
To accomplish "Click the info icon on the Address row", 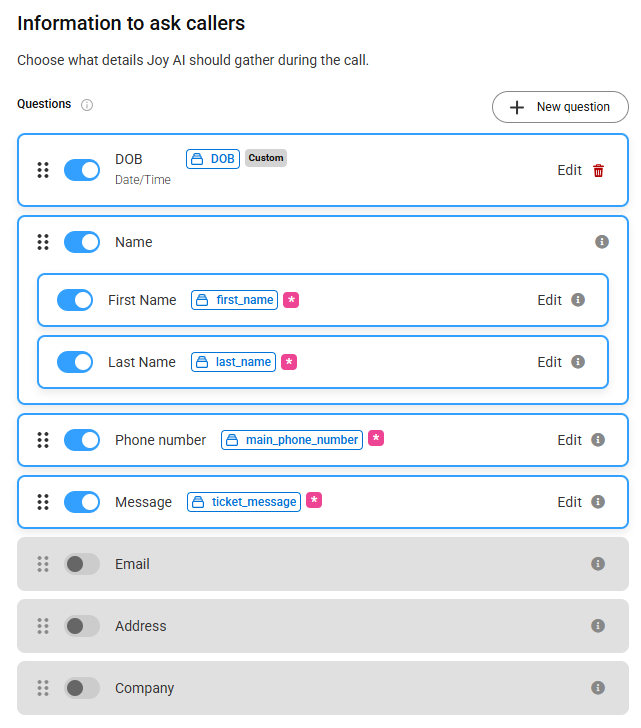I will pyautogui.click(x=598, y=626).
